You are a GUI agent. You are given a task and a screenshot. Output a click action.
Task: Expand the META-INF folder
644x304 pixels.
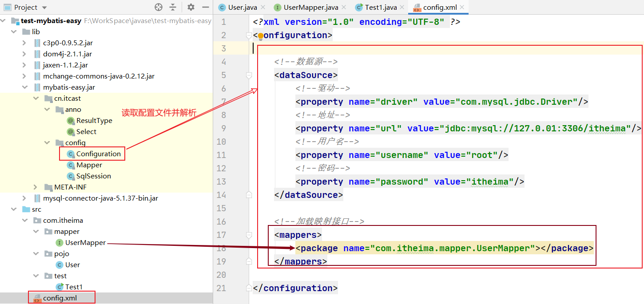point(36,187)
